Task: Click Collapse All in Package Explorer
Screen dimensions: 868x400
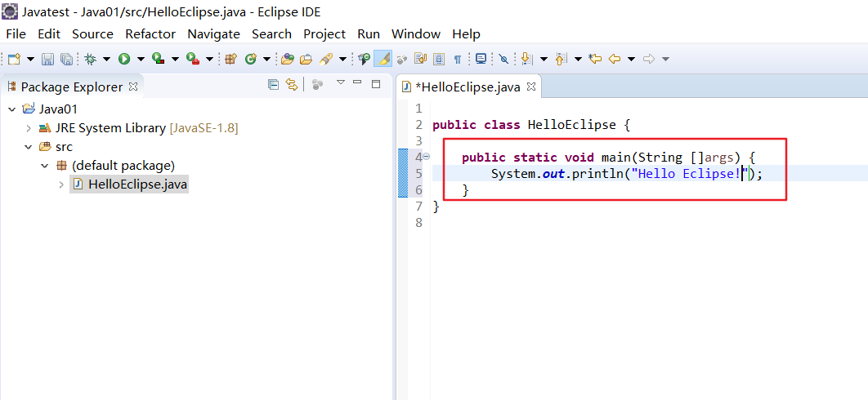Action: 273,85
